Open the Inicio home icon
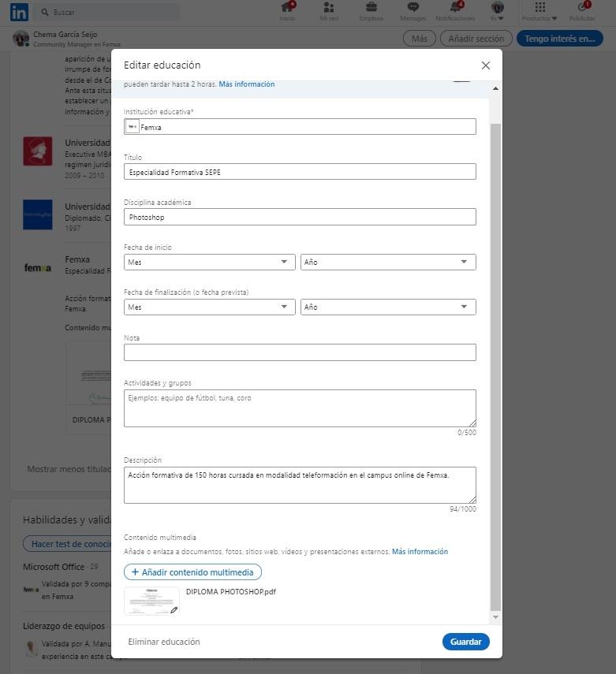This screenshot has height=674, width=616. [287, 7]
